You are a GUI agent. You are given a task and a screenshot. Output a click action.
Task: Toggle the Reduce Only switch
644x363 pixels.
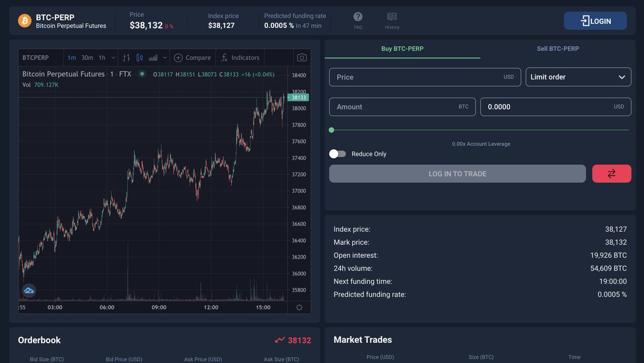[x=338, y=154]
